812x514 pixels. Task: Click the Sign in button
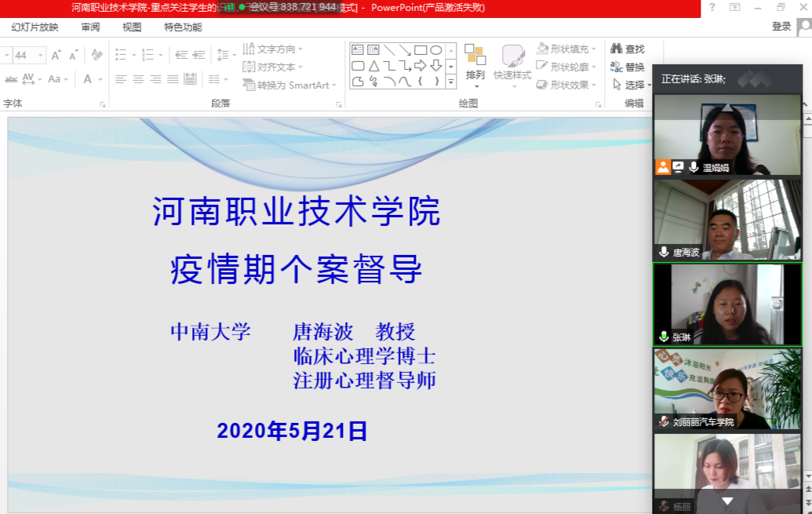point(781,27)
